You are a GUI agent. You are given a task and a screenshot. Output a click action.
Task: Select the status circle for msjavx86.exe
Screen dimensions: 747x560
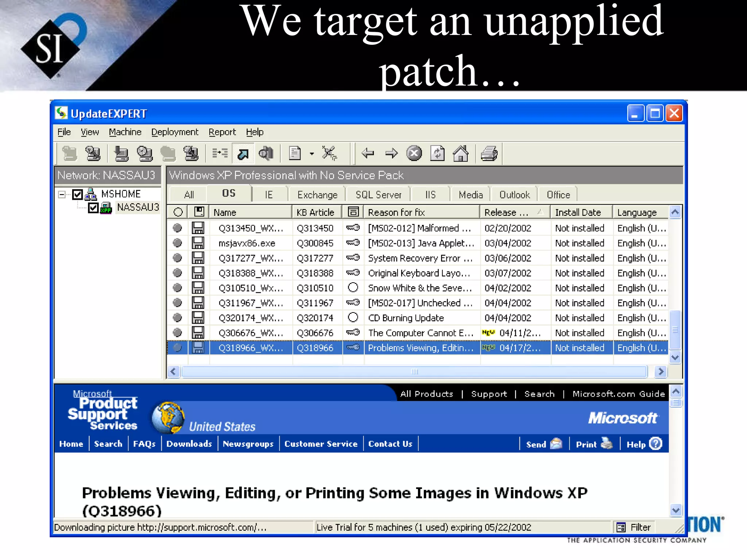177,243
